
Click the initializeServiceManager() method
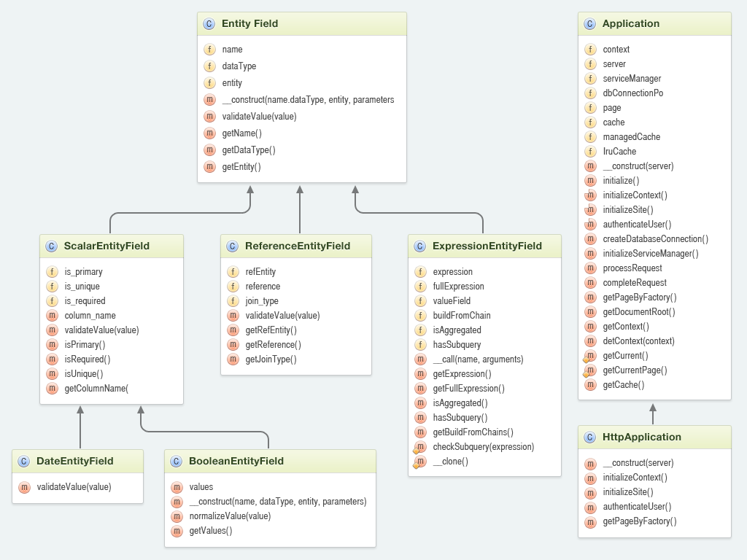[x=651, y=254]
